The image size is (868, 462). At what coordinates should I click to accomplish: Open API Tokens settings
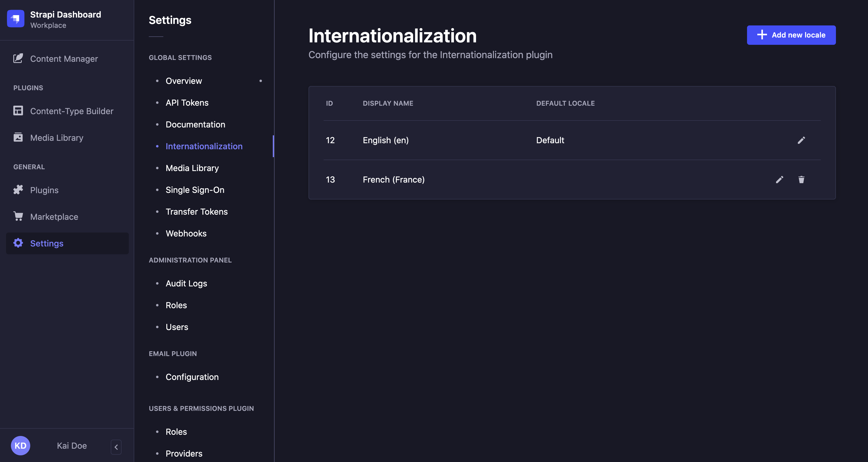coord(187,103)
